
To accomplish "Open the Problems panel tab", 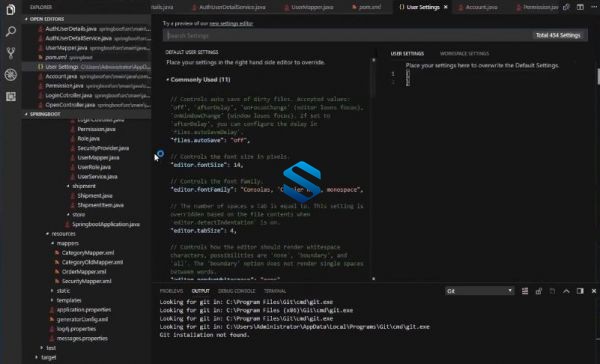I will click(x=171, y=291).
